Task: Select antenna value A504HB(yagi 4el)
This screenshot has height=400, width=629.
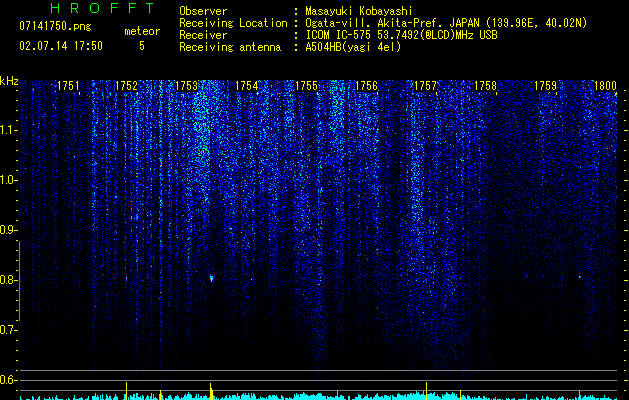Action: click(x=353, y=47)
